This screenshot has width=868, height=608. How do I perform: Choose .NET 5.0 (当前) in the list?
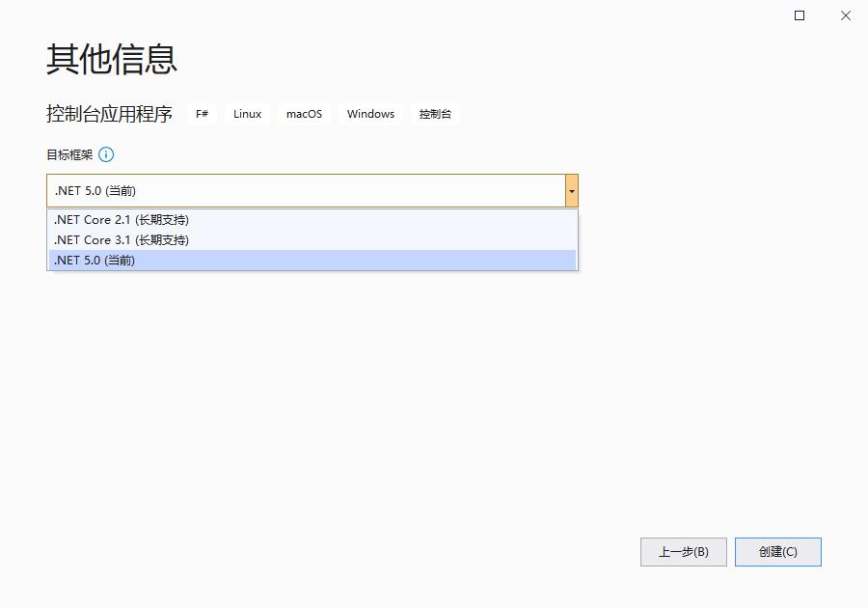tap(312, 261)
